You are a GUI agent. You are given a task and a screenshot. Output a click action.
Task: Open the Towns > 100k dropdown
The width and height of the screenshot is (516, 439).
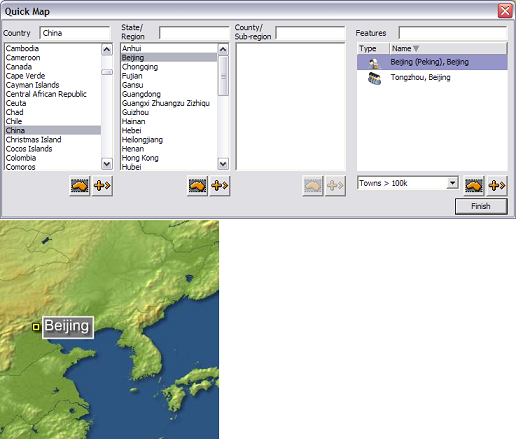click(452, 183)
